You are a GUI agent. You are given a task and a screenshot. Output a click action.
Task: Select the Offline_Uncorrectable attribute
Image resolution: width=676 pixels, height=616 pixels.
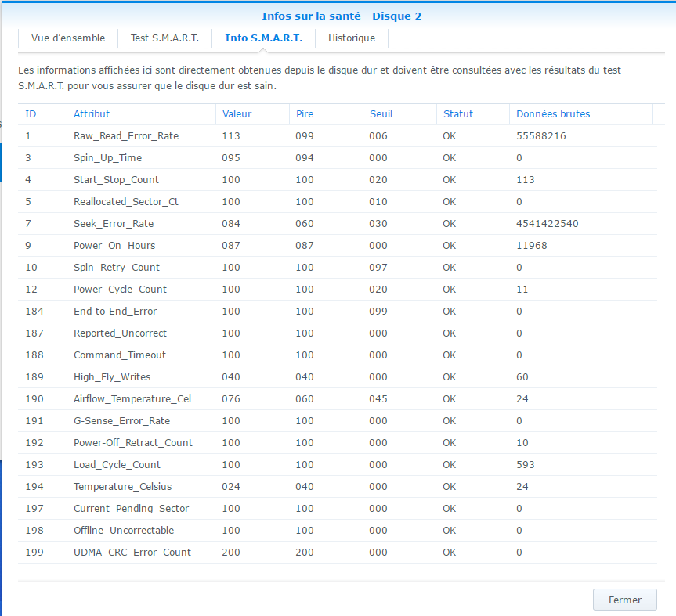[x=124, y=531]
